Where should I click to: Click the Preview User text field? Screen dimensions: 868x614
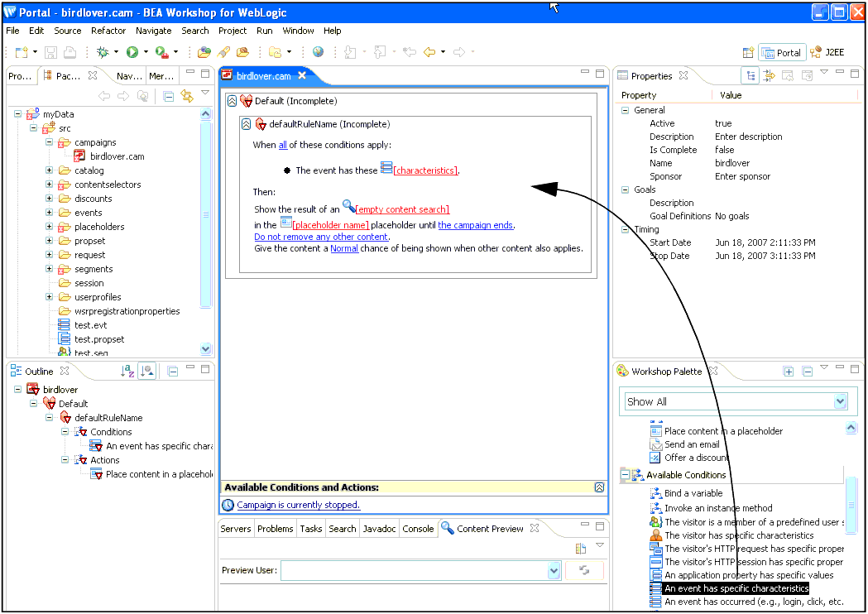click(414, 570)
